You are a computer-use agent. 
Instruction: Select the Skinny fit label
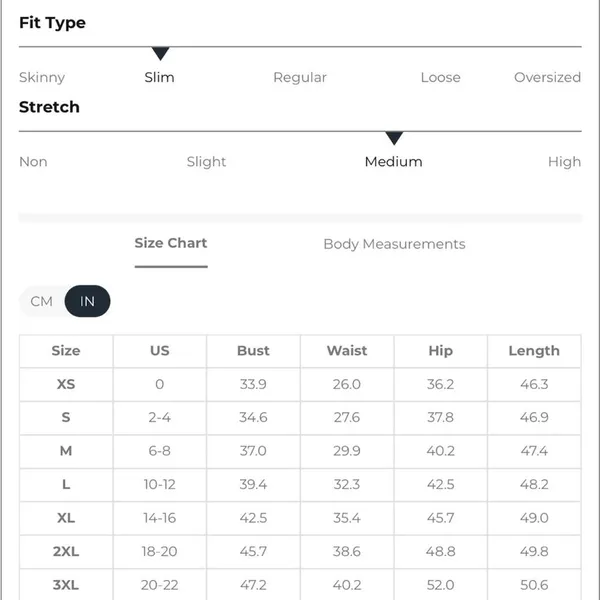tap(42, 78)
